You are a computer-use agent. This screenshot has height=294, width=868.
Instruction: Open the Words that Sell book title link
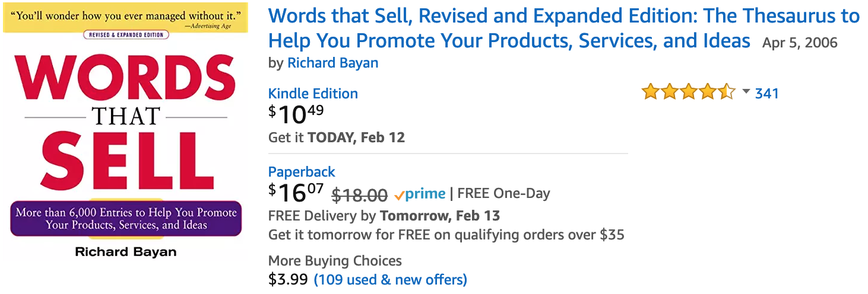tap(563, 28)
